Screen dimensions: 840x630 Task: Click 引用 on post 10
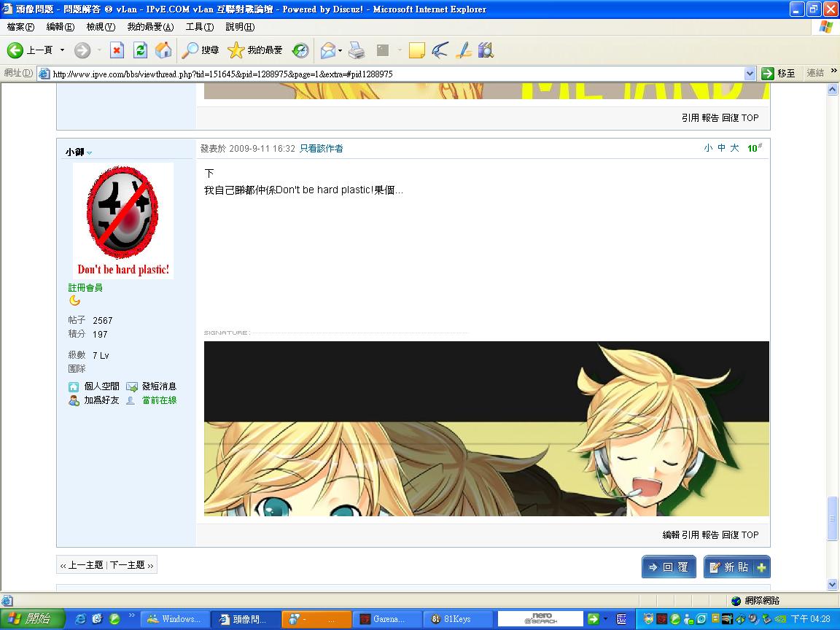coord(691,534)
